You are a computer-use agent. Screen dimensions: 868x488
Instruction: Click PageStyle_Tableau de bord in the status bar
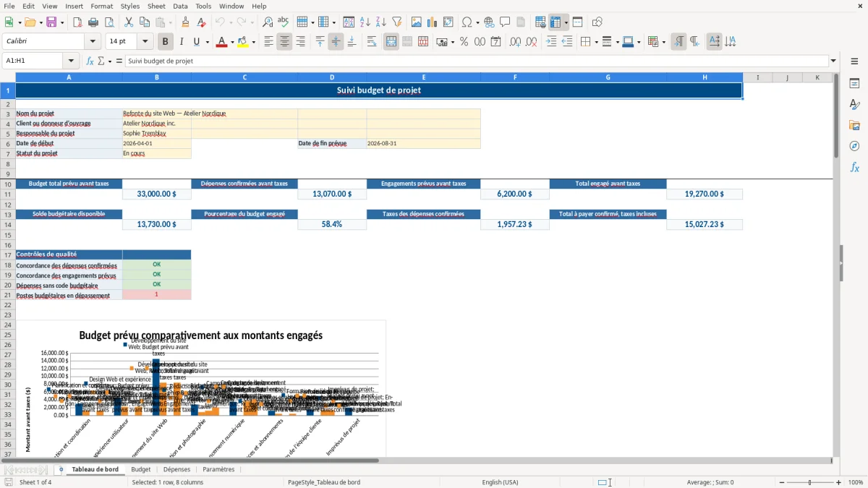(x=324, y=482)
